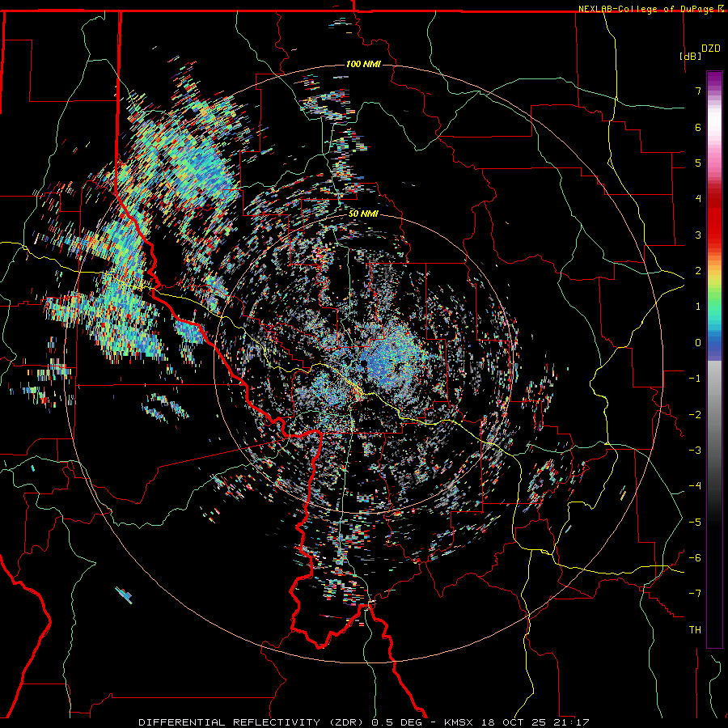
Task: Click the -6 value on the color scale
Action: point(695,558)
